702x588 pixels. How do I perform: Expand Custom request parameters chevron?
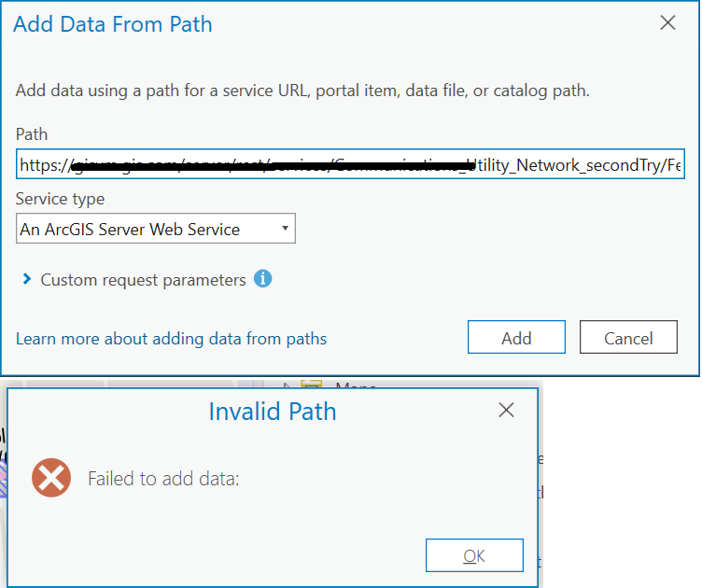pos(27,279)
